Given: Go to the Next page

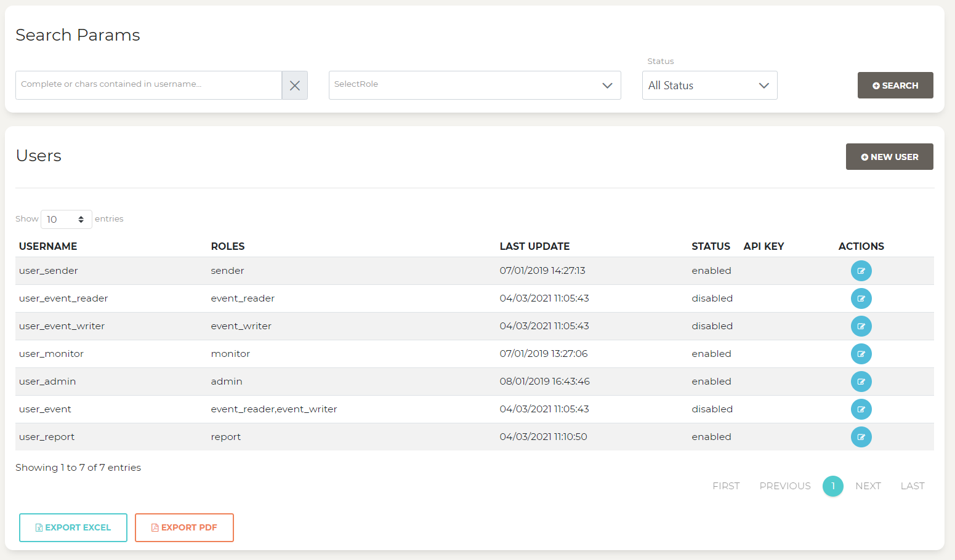Looking at the screenshot, I should click(868, 486).
